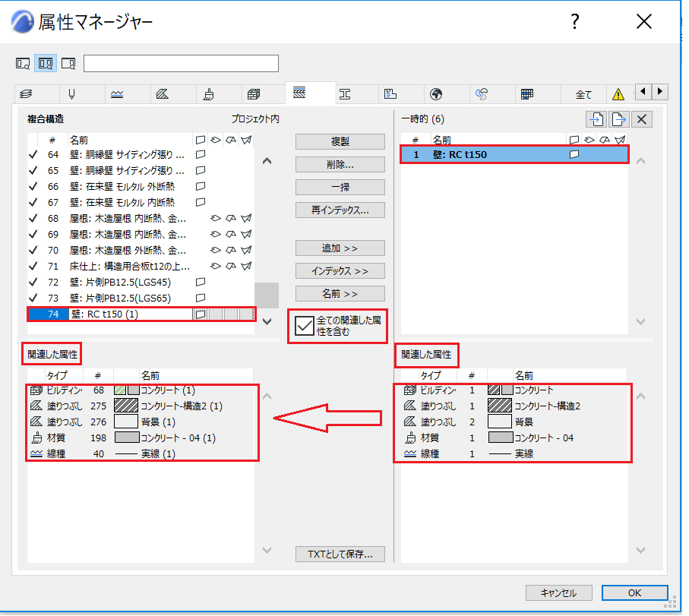689x616 pixels.
Task: Open the Surfaces attribute tab
Action: (x=209, y=93)
